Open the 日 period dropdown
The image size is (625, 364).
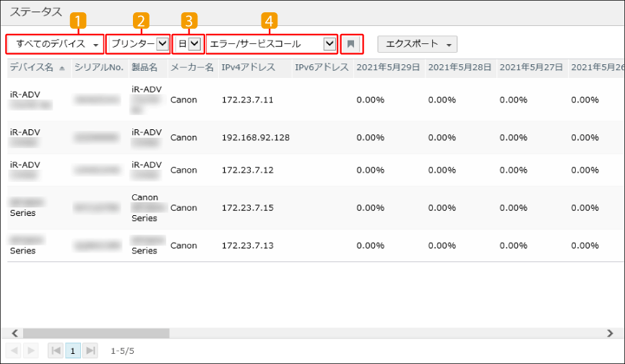(188, 44)
